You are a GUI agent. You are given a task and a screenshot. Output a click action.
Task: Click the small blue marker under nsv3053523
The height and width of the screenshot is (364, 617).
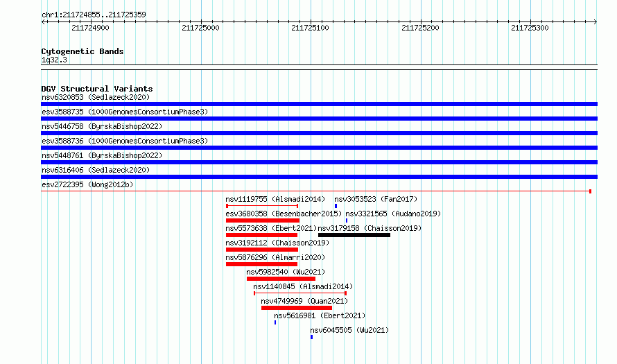(x=336, y=206)
